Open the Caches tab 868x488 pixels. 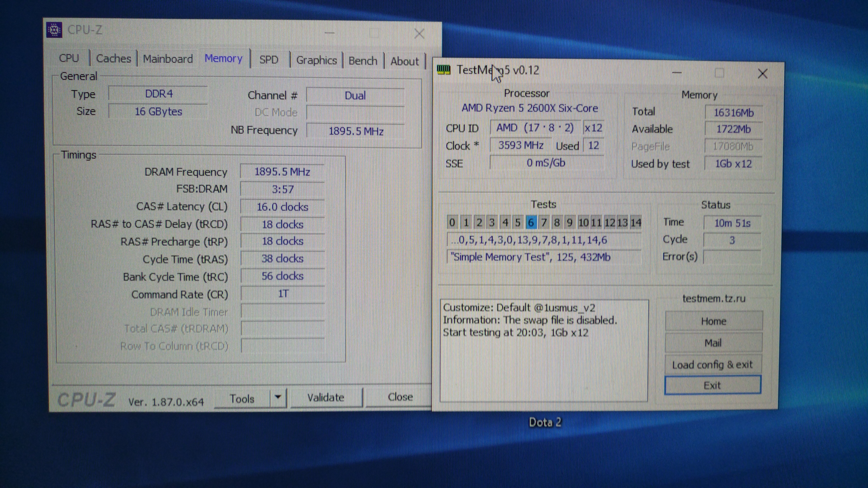113,59
